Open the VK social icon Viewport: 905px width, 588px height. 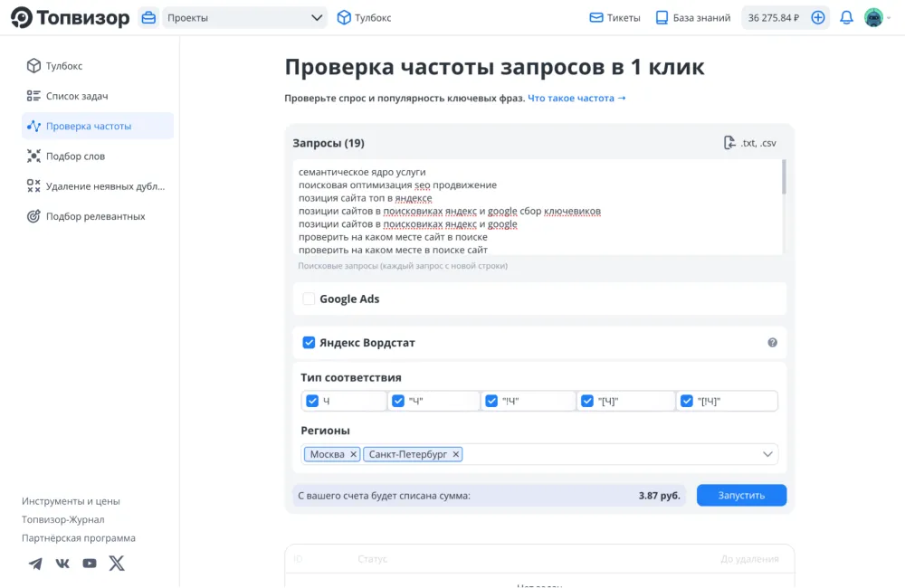(62, 564)
